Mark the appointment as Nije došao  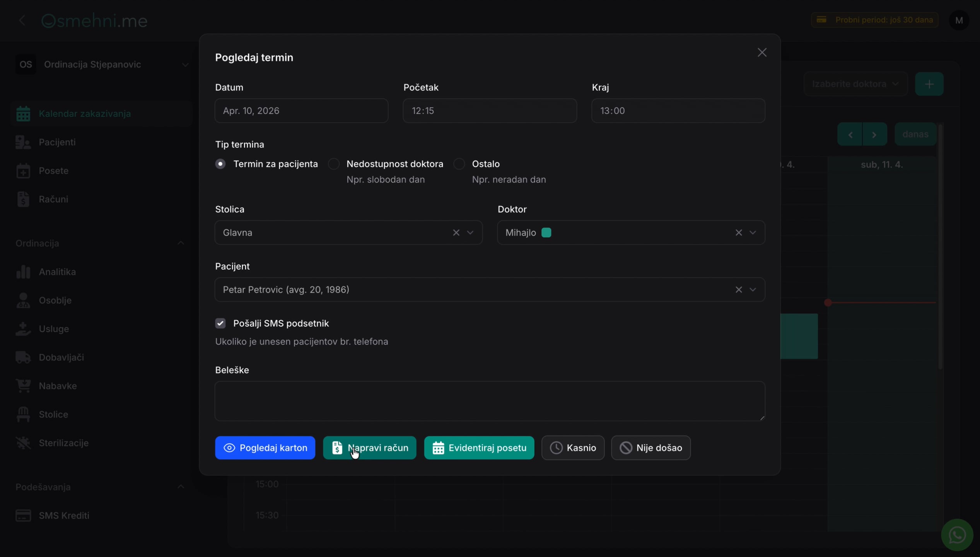point(650,448)
